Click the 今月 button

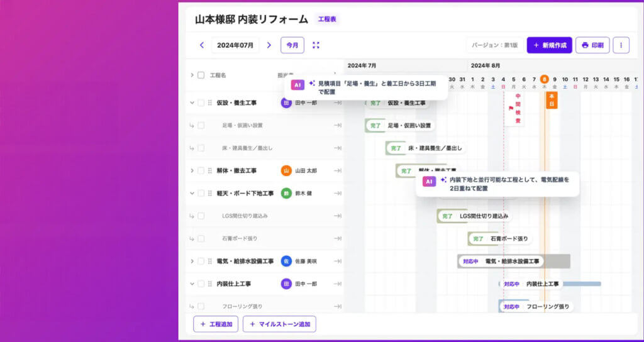tap(292, 45)
